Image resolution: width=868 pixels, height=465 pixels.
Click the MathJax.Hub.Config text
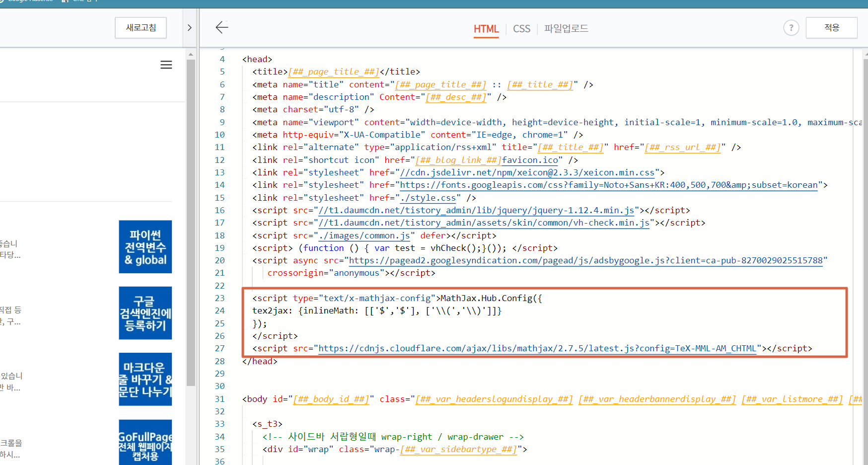pos(486,298)
